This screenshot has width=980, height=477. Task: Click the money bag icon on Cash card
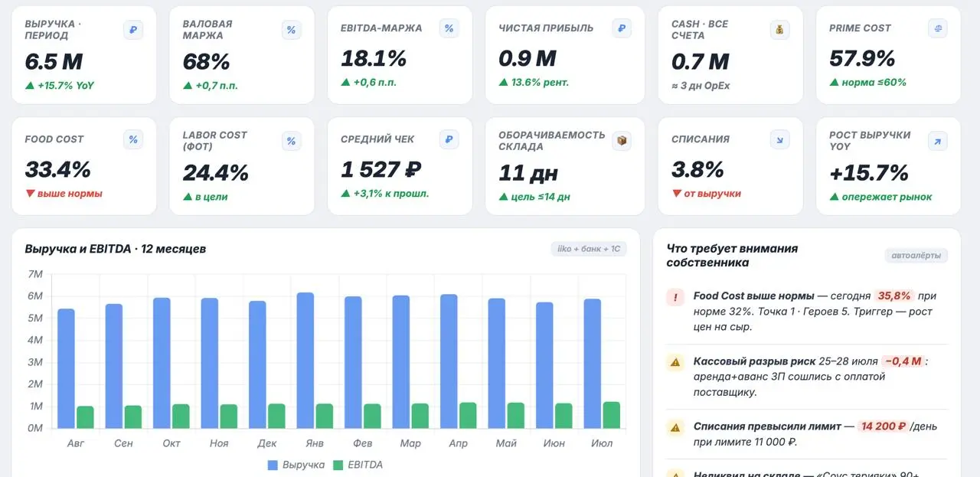(x=779, y=30)
